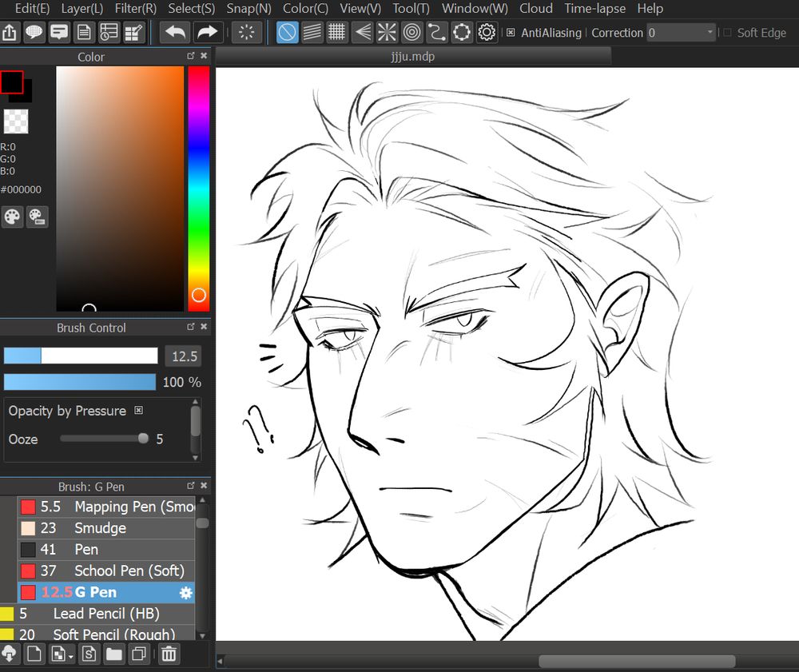Click the Redo arrow in the toolbar
799x672 pixels.
pyautogui.click(x=207, y=33)
